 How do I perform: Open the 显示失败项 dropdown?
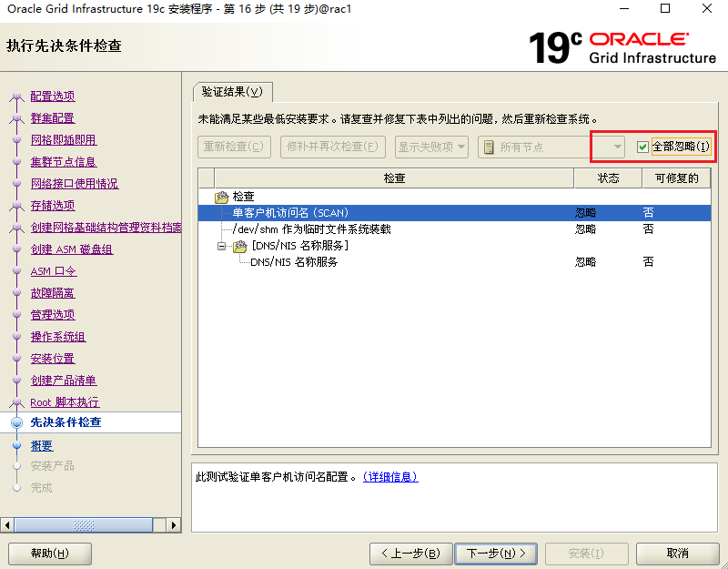tap(431, 147)
